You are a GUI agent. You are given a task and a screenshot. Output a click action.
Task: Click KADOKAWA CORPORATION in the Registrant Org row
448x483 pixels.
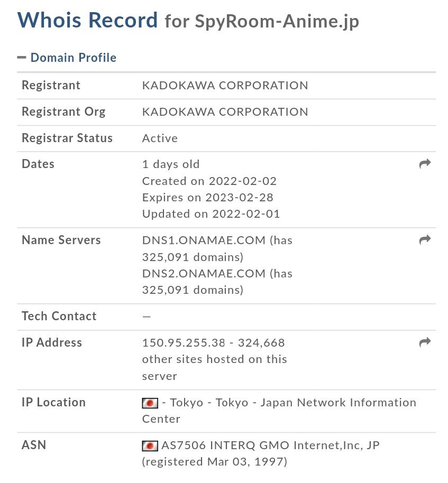point(225,112)
